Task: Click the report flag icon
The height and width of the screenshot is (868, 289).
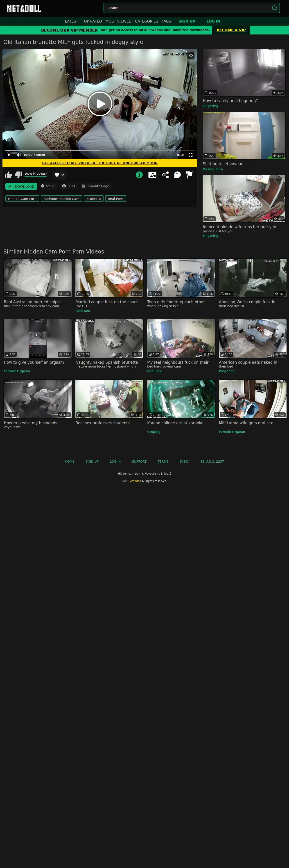Action: click(190, 175)
